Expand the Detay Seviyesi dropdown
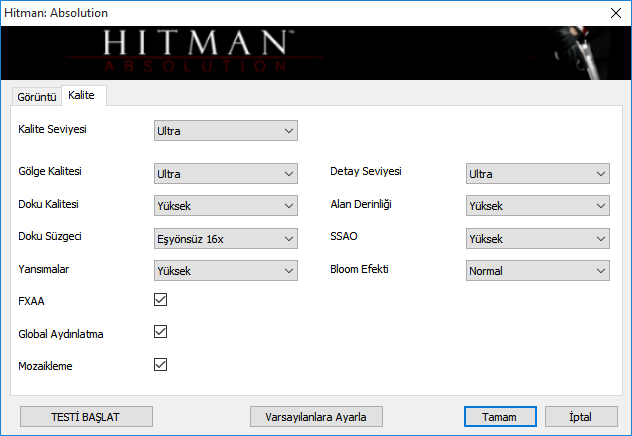 538,174
